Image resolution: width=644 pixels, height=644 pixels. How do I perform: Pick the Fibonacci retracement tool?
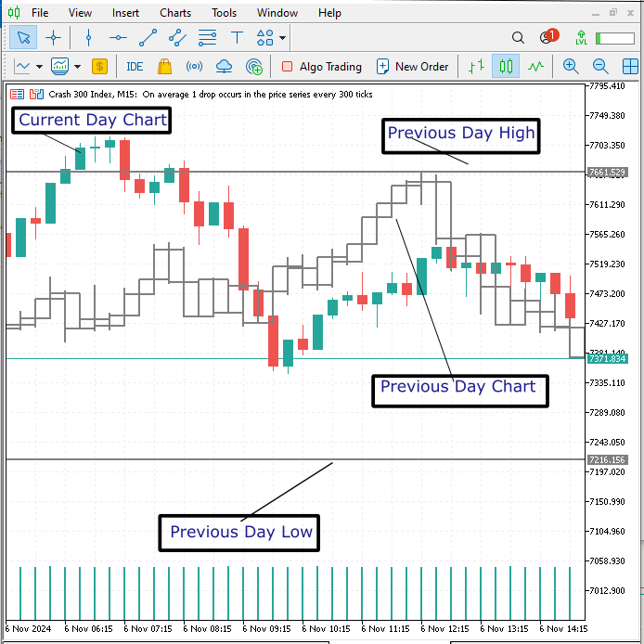pyautogui.click(x=207, y=38)
